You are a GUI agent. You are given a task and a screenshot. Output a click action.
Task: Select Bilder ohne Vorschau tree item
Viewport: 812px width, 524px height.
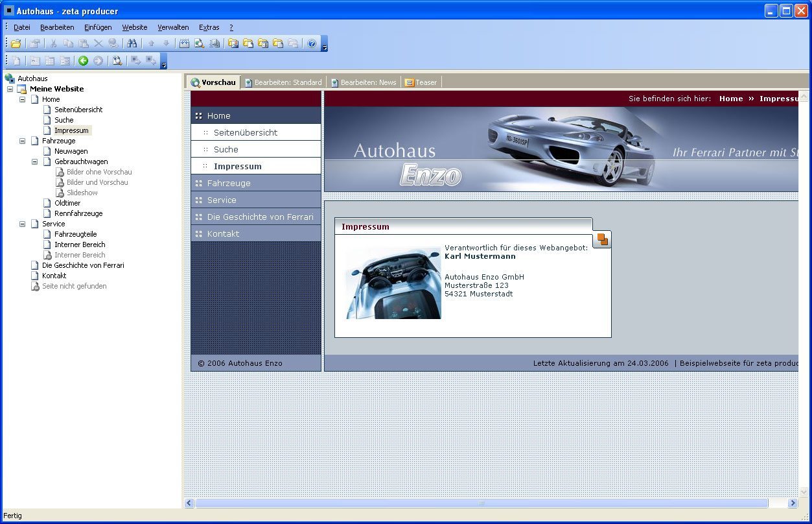[99, 172]
